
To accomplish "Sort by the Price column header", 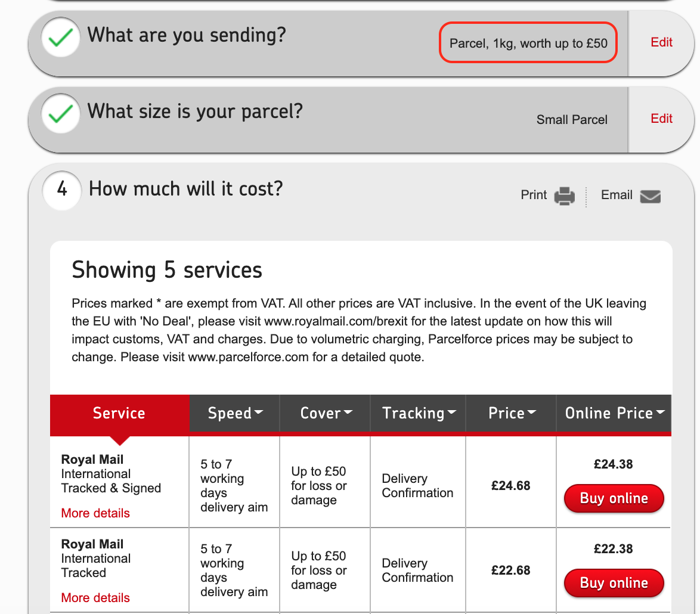I will 511,413.
